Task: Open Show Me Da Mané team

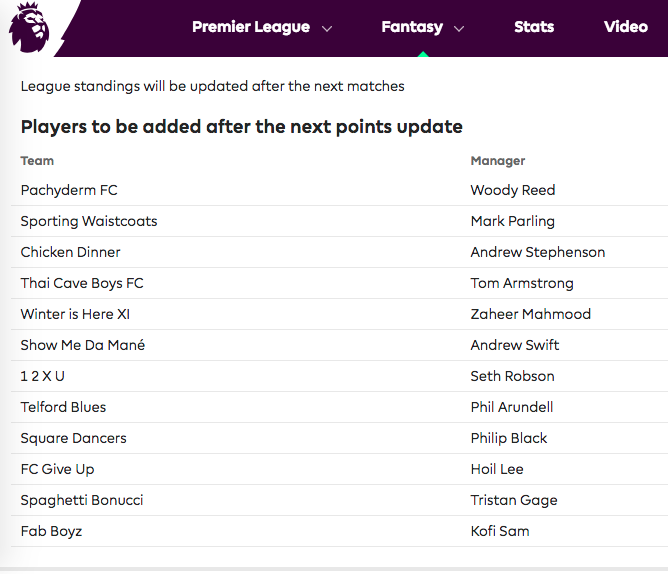Action: click(82, 345)
